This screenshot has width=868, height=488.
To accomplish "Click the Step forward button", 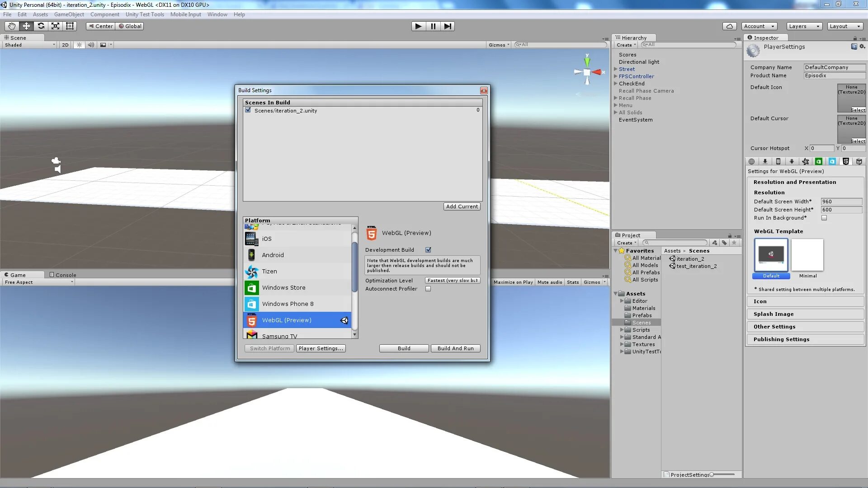I will 447,26.
